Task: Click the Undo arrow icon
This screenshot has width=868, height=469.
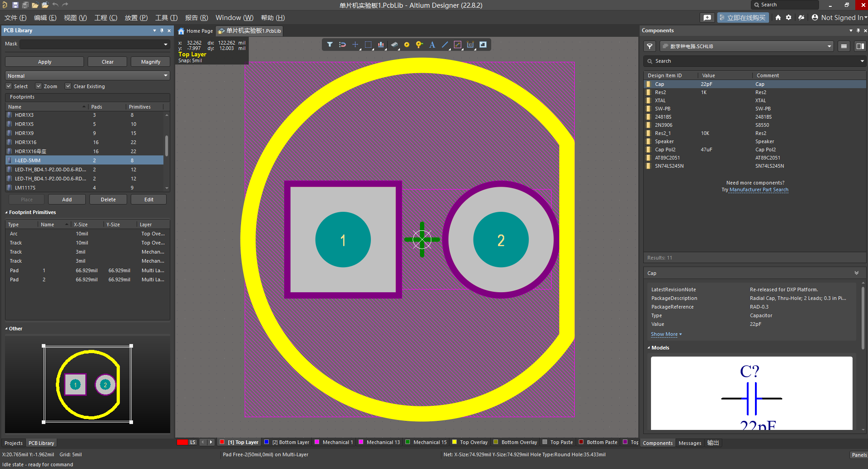Action: [55, 5]
